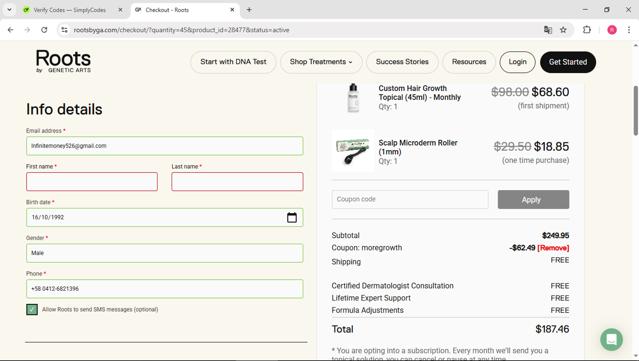This screenshot has height=361, width=639.
Task: Click the Roots by Genetic Arts logo
Action: [63, 62]
